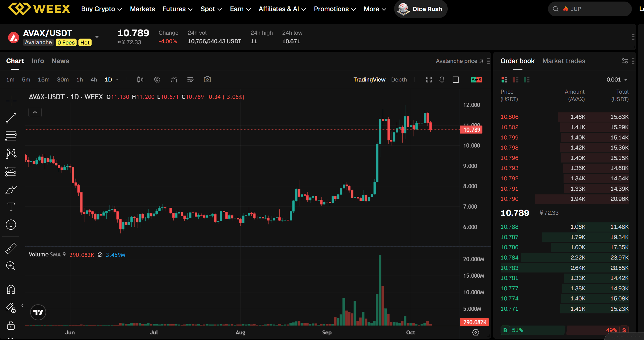Image resolution: width=644 pixels, height=340 pixels.
Task: Select the pattern drawing tool
Action: click(11, 154)
